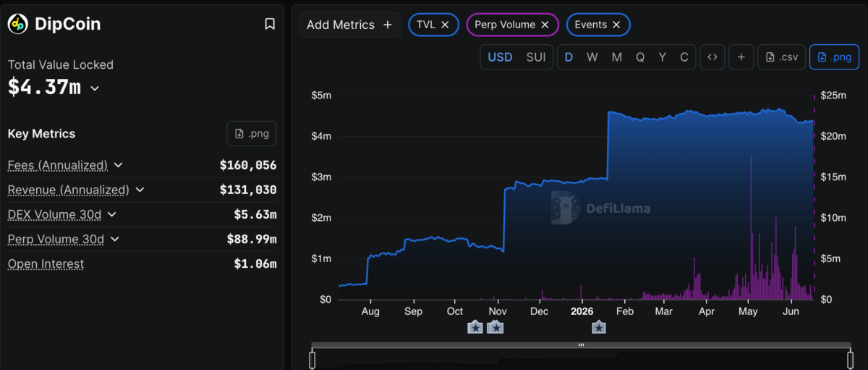Click the event star marker at November
The width and height of the screenshot is (868, 370).
(496, 327)
